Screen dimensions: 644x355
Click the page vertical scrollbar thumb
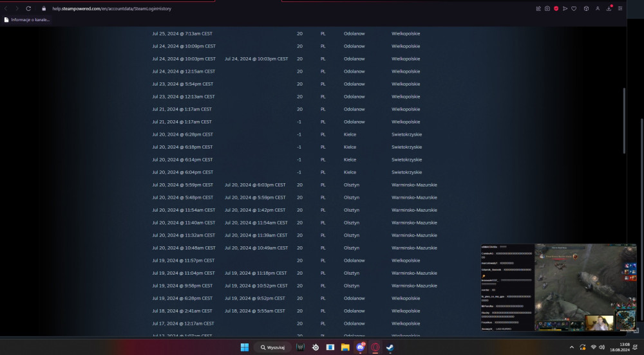pos(624,121)
